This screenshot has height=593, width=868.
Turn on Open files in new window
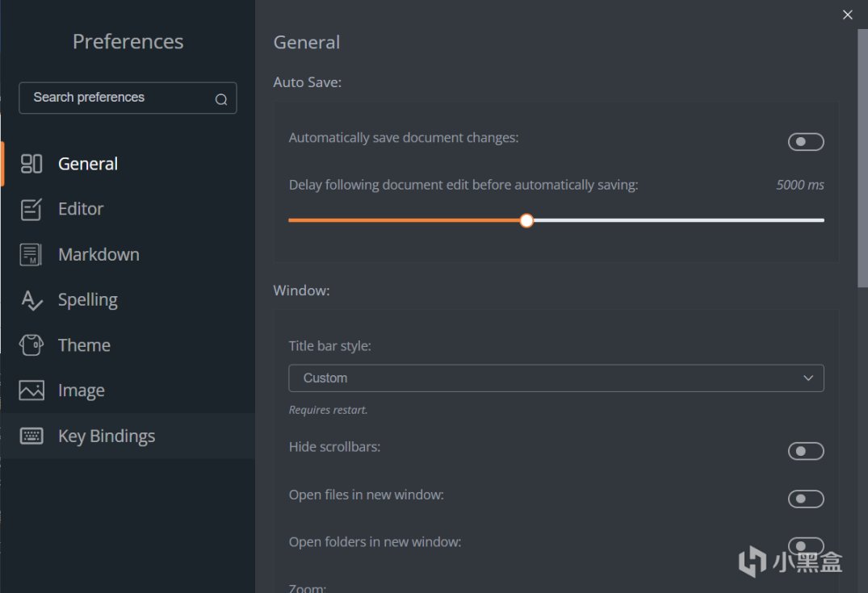pyautogui.click(x=805, y=499)
